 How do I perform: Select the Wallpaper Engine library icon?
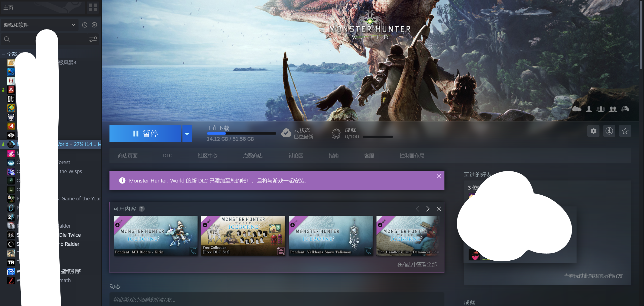[11, 271]
